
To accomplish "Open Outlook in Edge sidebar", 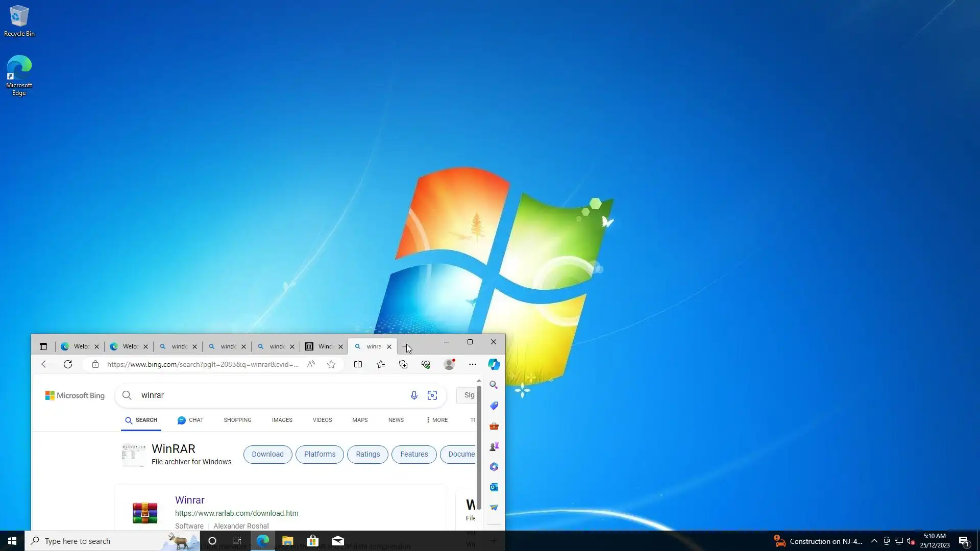I will pyautogui.click(x=494, y=487).
